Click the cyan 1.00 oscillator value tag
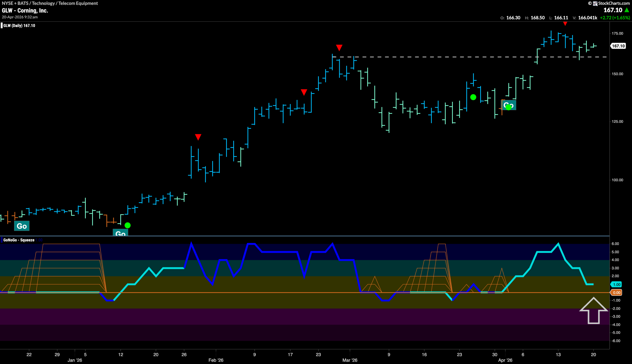The width and height of the screenshot is (632, 364). pyautogui.click(x=616, y=284)
